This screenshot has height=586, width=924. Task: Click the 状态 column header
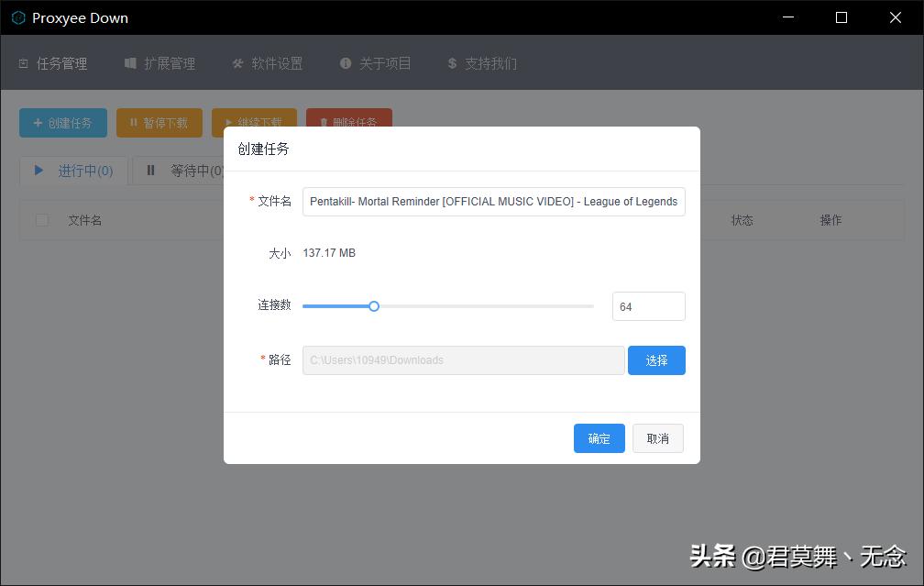[x=742, y=220]
